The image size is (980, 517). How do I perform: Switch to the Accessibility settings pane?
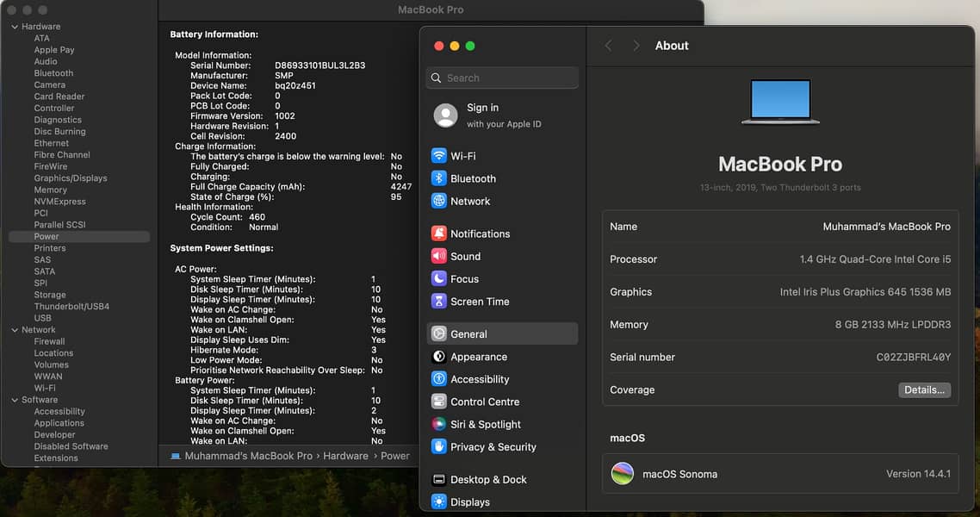(x=480, y=379)
